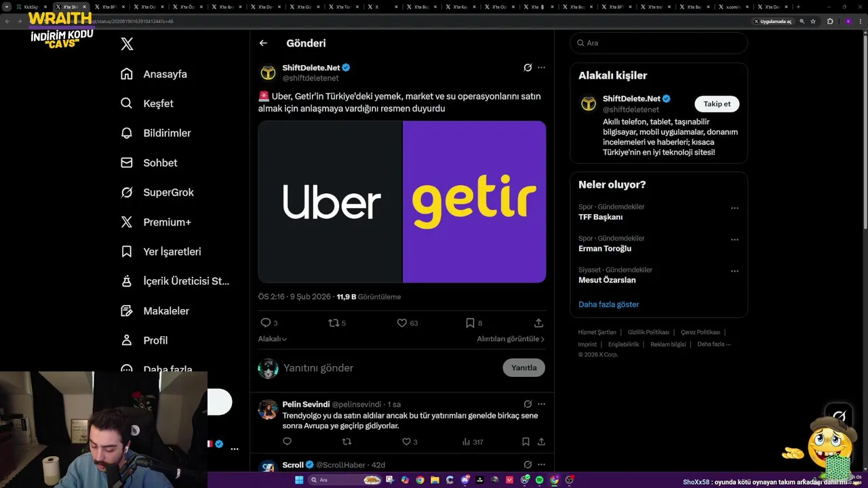Image resolution: width=868 pixels, height=488 pixels.
Task: Click the Windows taskbar search box
Action: pyautogui.click(x=346, y=480)
